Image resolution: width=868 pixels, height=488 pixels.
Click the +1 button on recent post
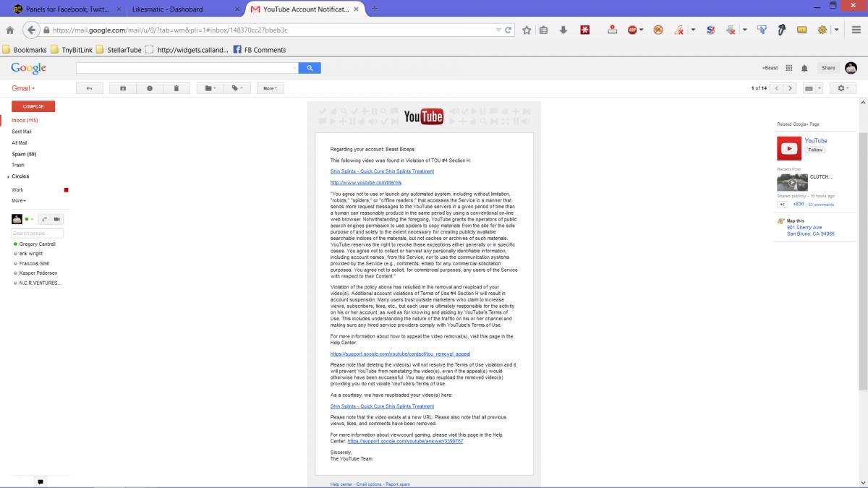point(782,205)
